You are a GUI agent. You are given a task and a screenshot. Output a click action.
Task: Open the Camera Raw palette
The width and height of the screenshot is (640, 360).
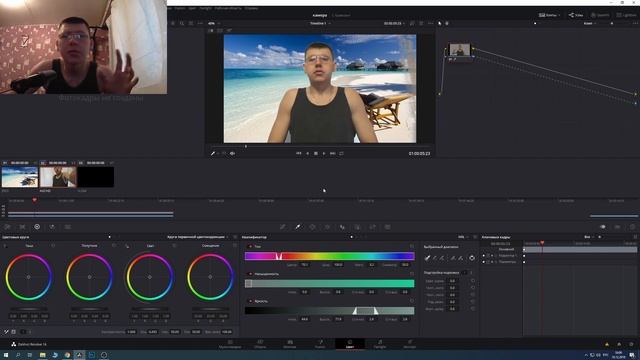click(x=8, y=227)
